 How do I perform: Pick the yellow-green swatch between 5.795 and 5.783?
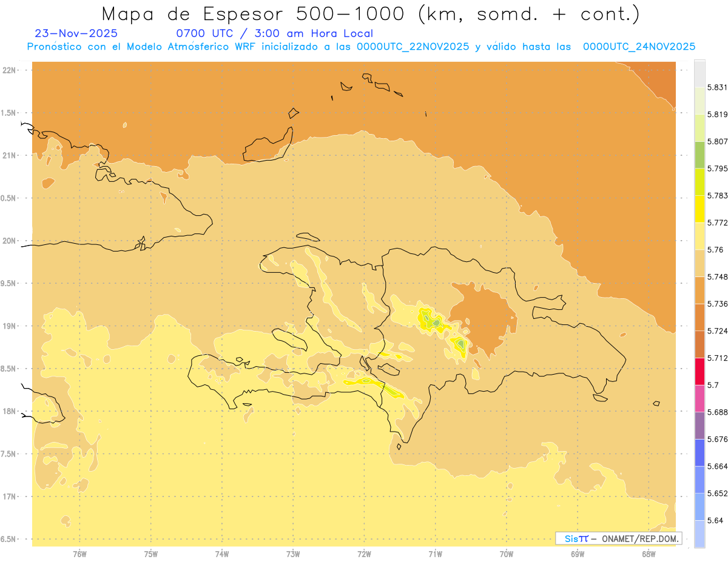[699, 182]
